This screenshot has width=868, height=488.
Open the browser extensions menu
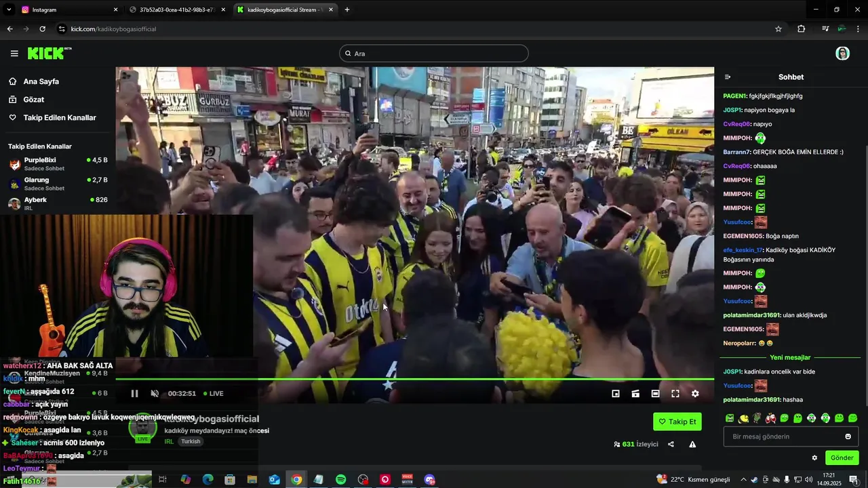click(x=801, y=29)
